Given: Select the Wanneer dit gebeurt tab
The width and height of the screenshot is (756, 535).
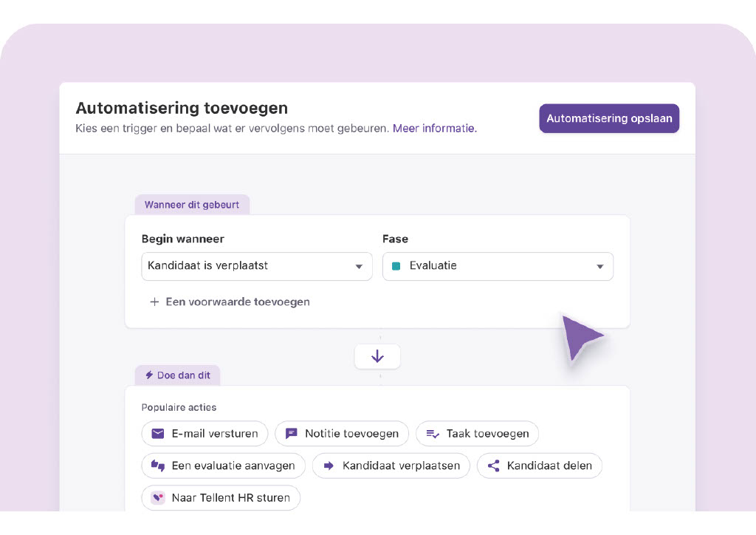Looking at the screenshot, I should pyautogui.click(x=192, y=204).
